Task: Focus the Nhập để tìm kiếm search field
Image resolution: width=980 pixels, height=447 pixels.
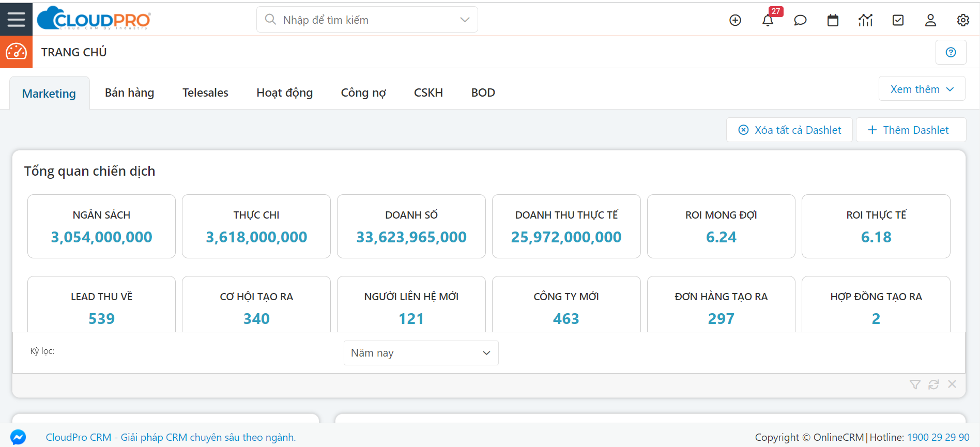Action: pyautogui.click(x=367, y=20)
